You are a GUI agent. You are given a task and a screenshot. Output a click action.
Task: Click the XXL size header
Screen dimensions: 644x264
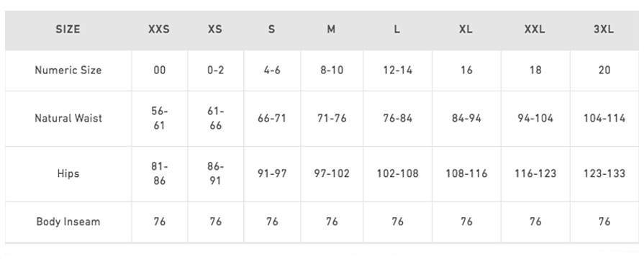[535, 29]
